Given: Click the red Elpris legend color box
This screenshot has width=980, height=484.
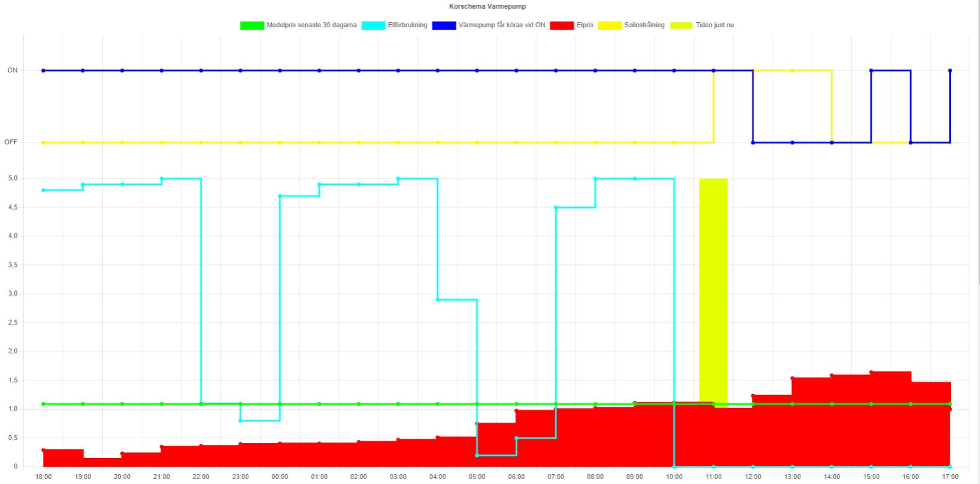Looking at the screenshot, I should [562, 25].
